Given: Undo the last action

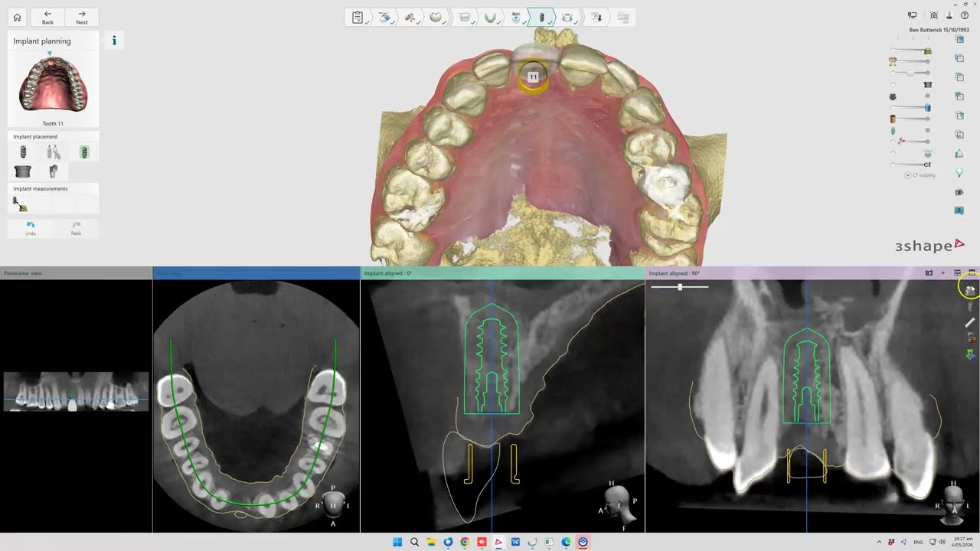Looking at the screenshot, I should pos(31,228).
